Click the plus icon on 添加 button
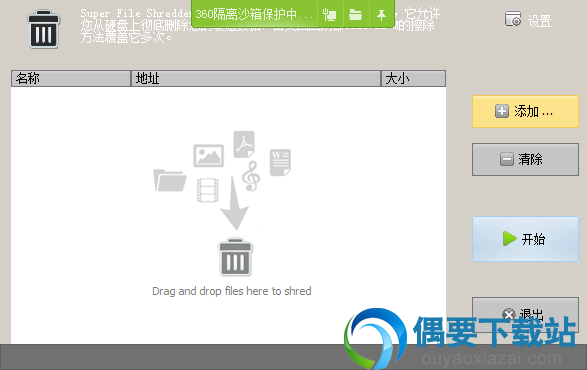The image size is (587, 370). (x=502, y=111)
